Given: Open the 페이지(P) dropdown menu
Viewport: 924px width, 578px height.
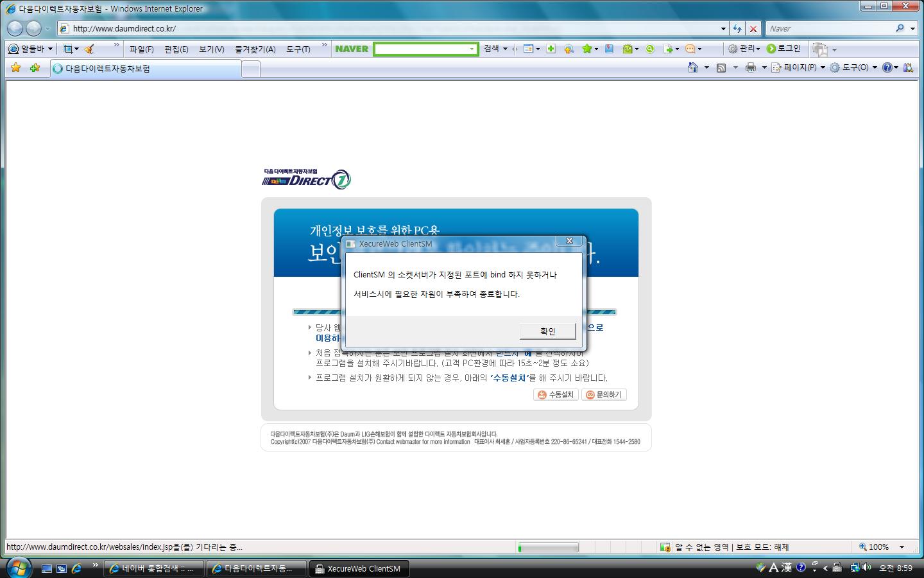Looking at the screenshot, I should 798,67.
